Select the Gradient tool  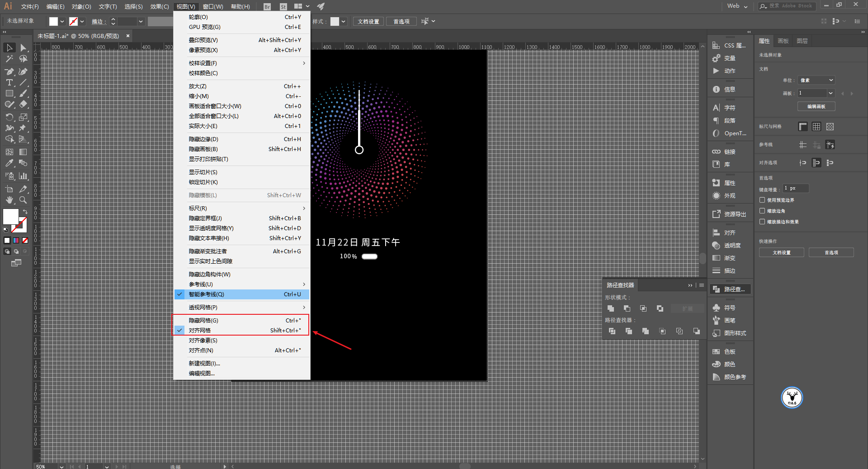[24, 152]
